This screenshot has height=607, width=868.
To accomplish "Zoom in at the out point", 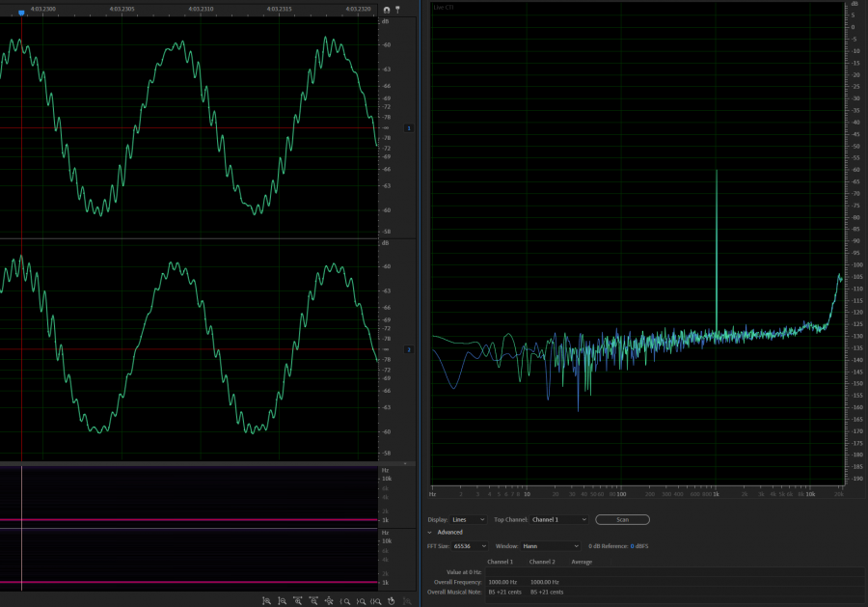I will 360,600.
